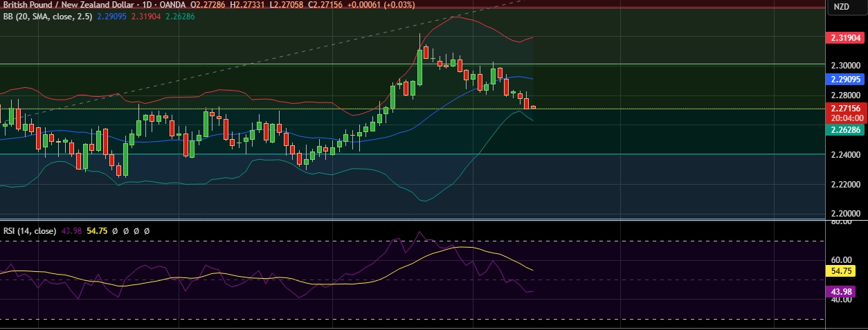The height and width of the screenshot is (330, 868).
Task: Click the 60.00 RSI scale level
Action: tap(842, 259)
